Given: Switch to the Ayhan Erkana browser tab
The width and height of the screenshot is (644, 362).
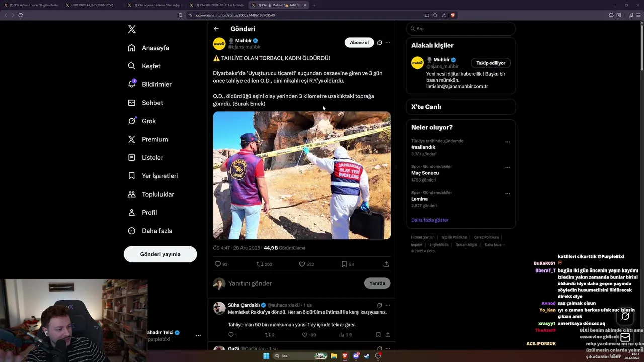Looking at the screenshot, I should (x=31, y=5).
